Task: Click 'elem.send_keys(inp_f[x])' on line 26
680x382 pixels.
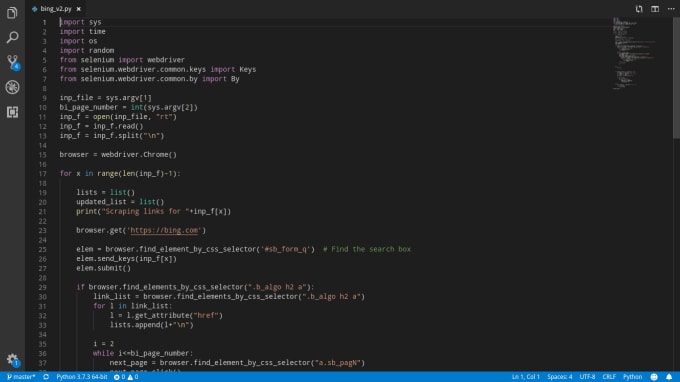Action: [126, 259]
